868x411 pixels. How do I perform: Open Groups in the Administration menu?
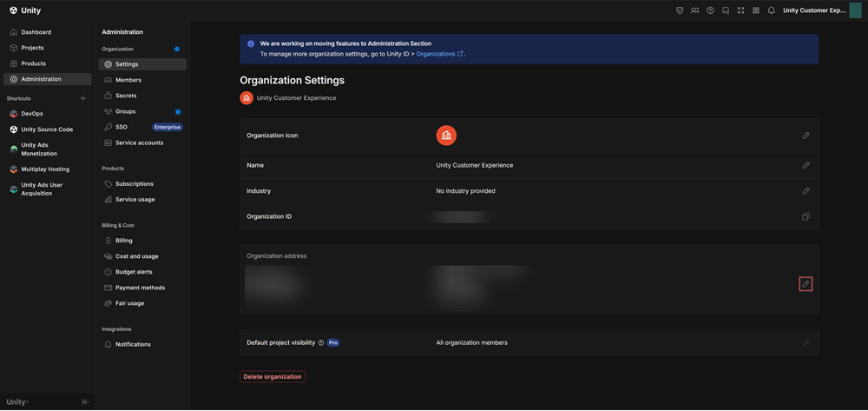[x=142, y=111]
